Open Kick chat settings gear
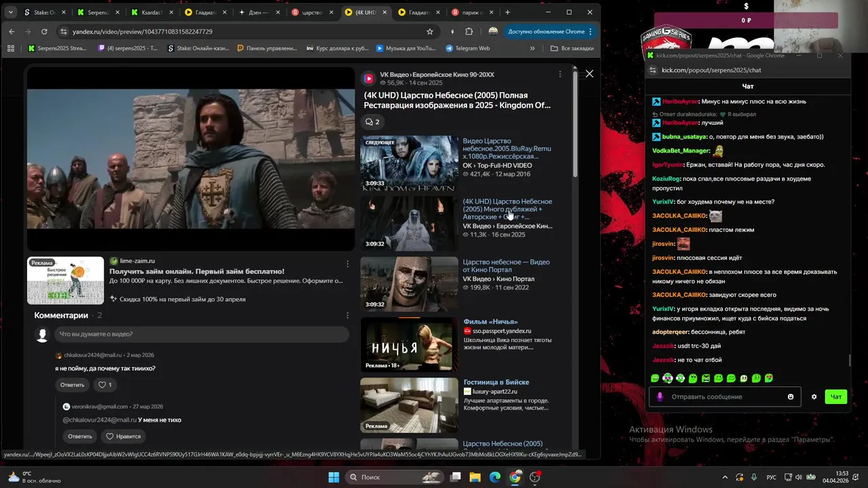The width and height of the screenshot is (868, 488). (814, 397)
